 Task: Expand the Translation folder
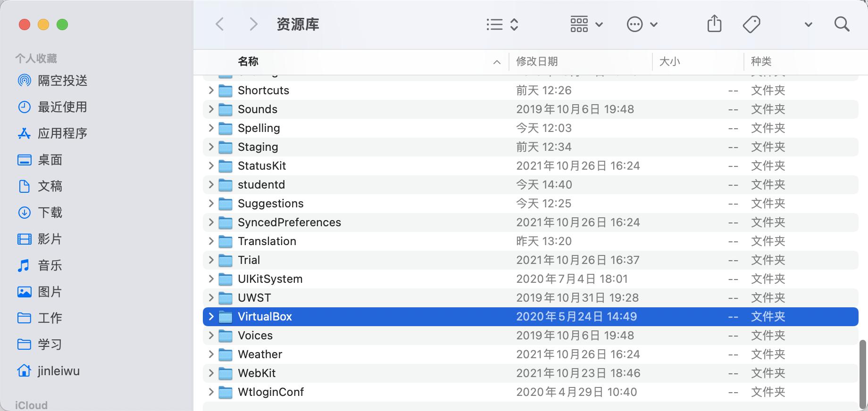pyautogui.click(x=211, y=241)
